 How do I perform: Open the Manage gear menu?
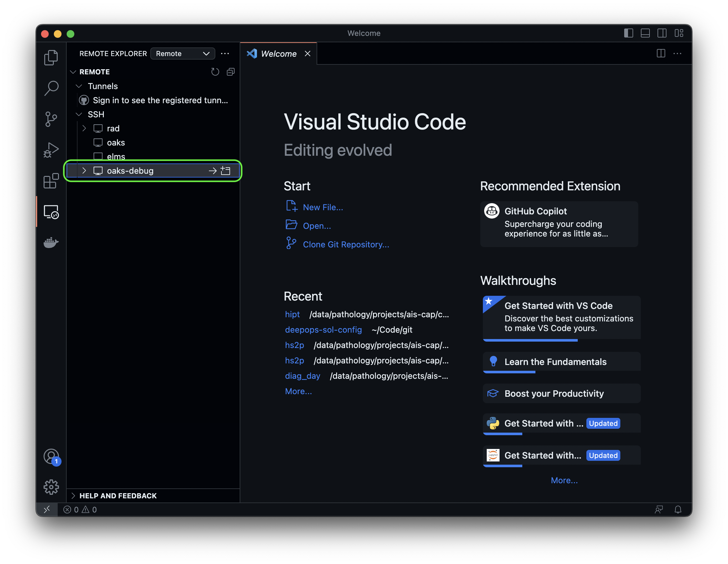(x=51, y=487)
